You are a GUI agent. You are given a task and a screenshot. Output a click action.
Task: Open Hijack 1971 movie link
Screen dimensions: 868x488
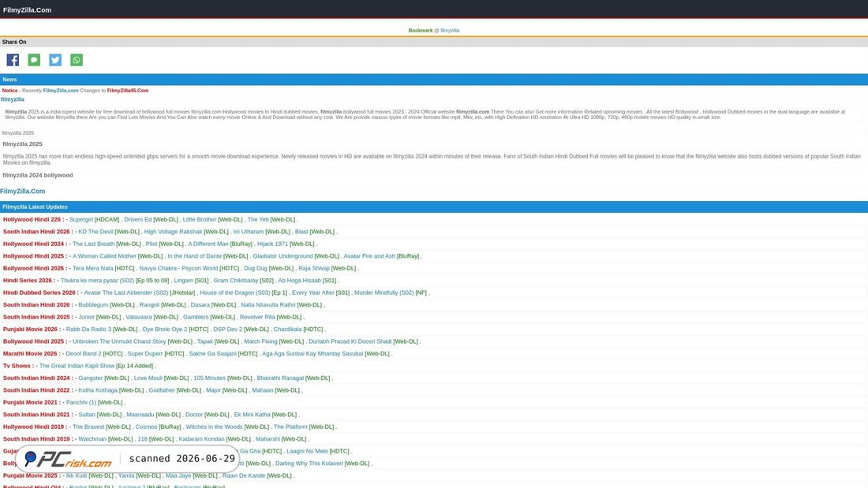click(272, 244)
